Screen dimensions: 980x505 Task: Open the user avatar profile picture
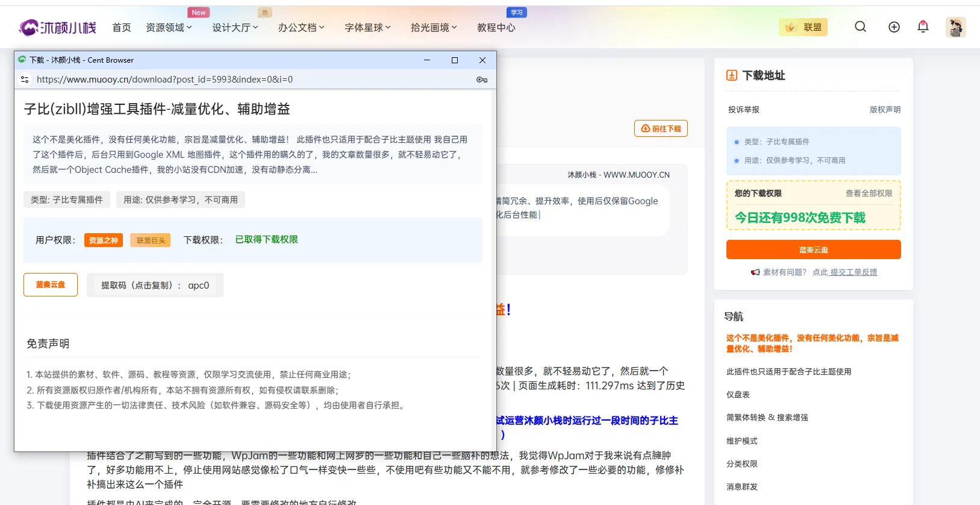pos(955,27)
